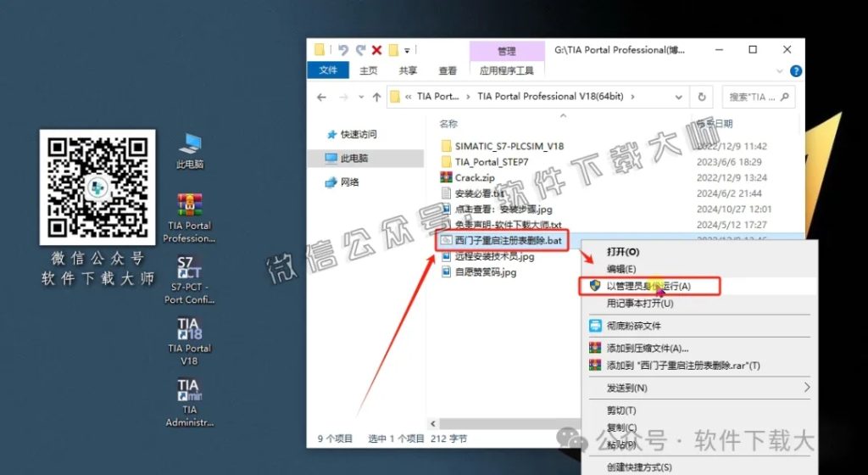The height and width of the screenshot is (475, 868).
Task: Go back with the left arrow navigation button
Action: point(321,97)
